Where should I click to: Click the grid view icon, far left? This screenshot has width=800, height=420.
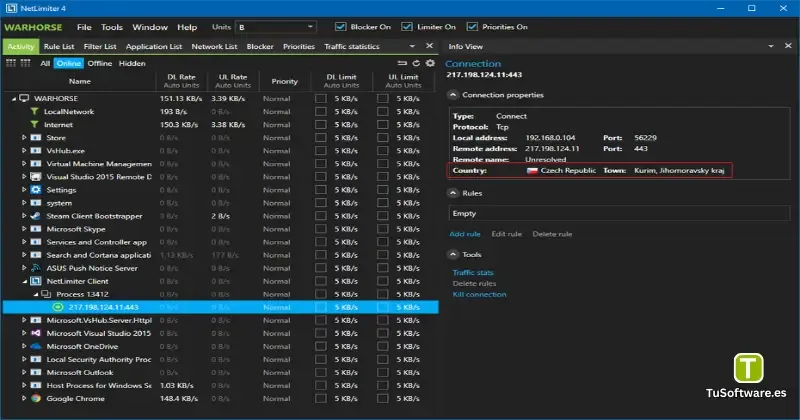(11, 63)
